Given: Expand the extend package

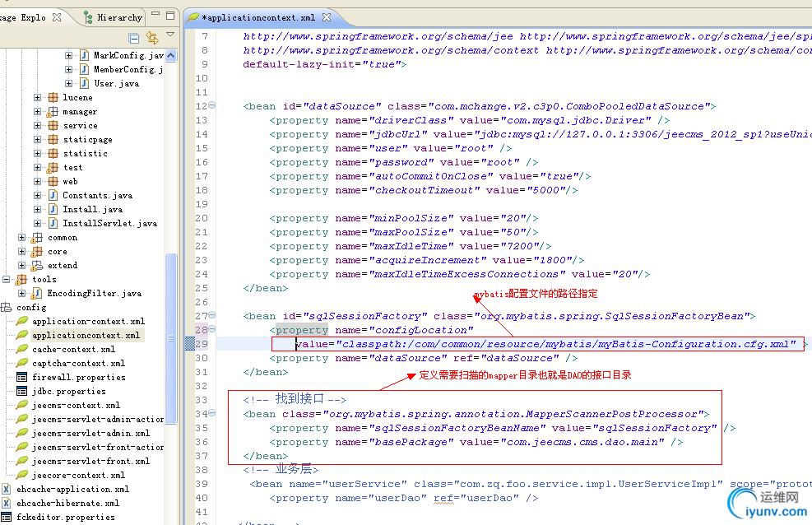Looking at the screenshot, I should (21, 265).
